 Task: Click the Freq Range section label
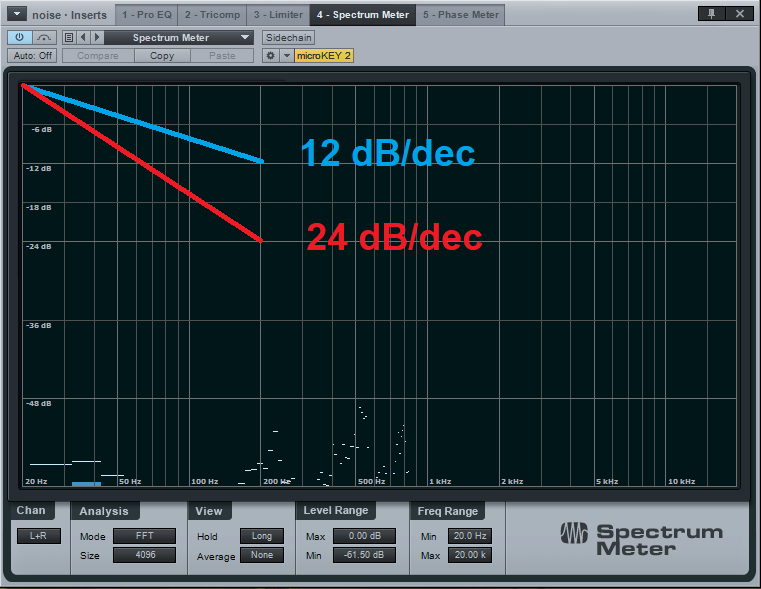(x=447, y=511)
